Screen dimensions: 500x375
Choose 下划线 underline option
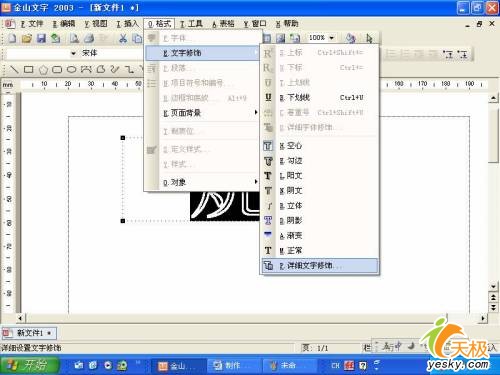tap(320, 97)
